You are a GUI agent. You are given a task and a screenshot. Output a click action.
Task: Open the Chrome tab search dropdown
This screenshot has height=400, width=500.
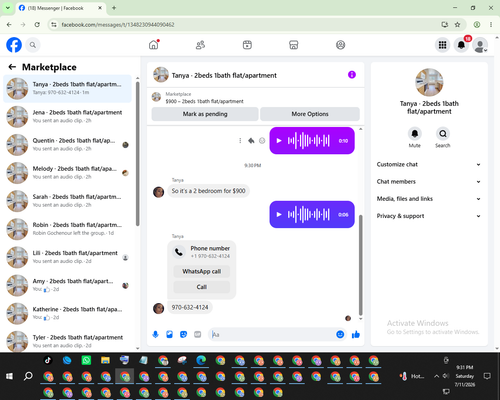tap(8, 8)
